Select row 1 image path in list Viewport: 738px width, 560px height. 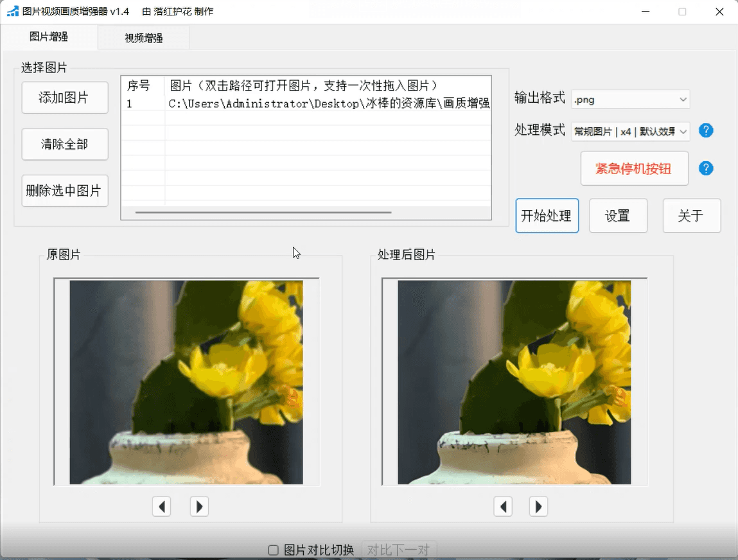coord(328,103)
